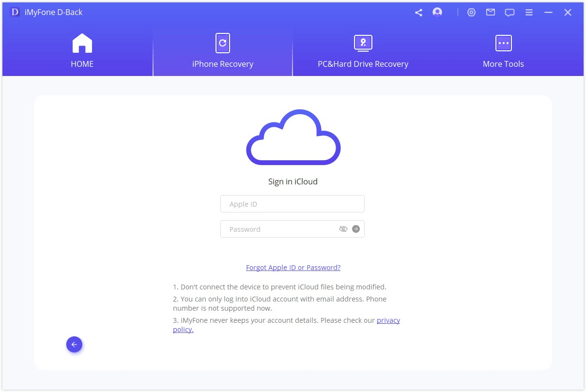Open the More Tools tab
Image resolution: width=586 pixels, height=392 pixels.
pyautogui.click(x=503, y=51)
